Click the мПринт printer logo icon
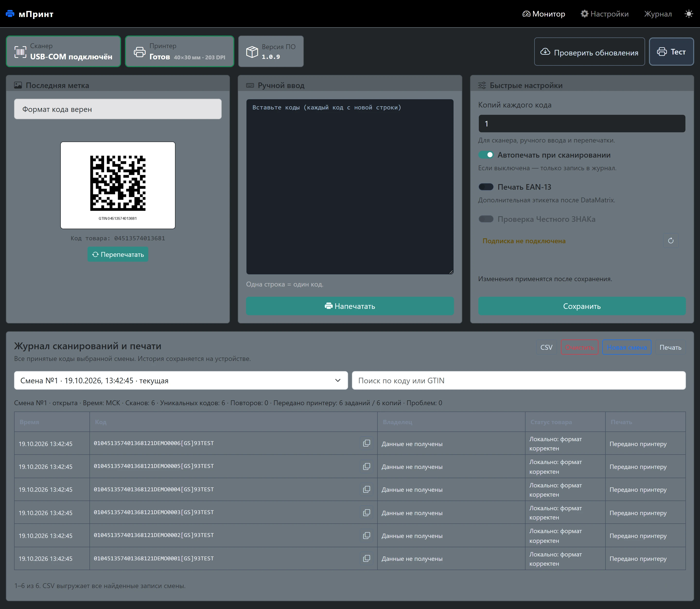Image resolution: width=700 pixels, height=609 pixels. (x=10, y=14)
